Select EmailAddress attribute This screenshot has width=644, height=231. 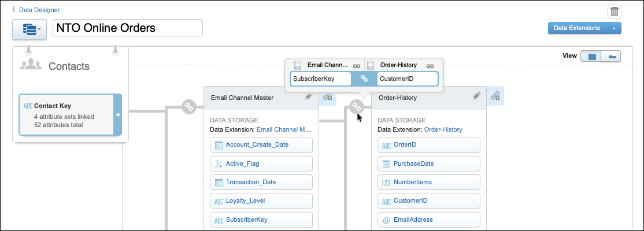429,219
